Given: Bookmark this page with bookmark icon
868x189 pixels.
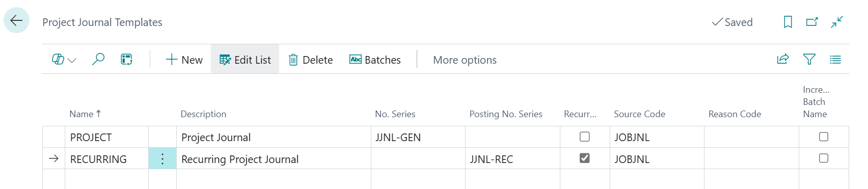Looking at the screenshot, I should coord(788,22).
